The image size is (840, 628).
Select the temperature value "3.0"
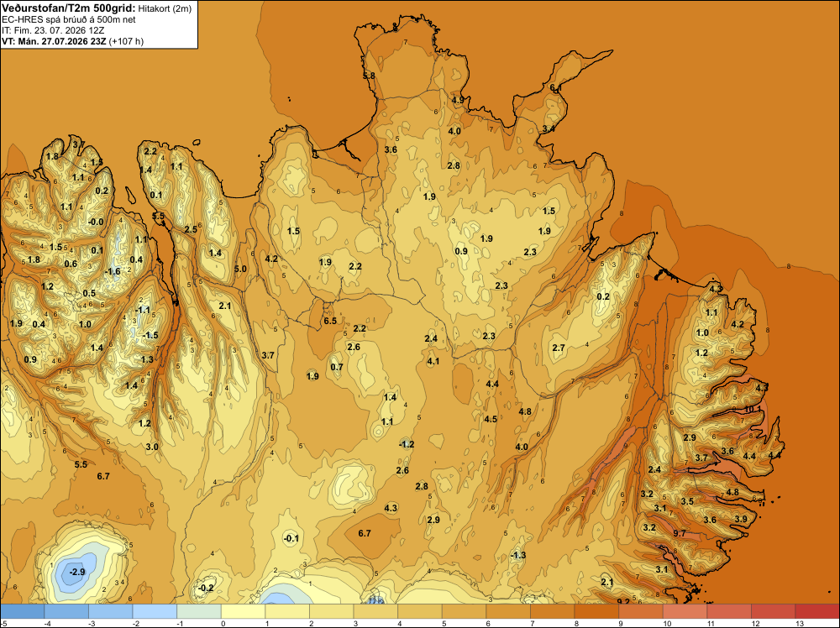click(152, 447)
